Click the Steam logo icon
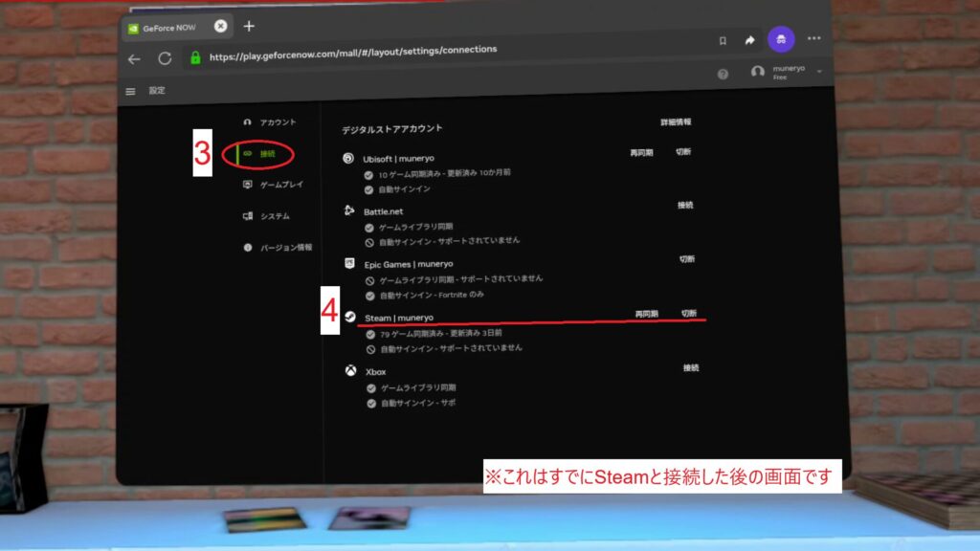Image resolution: width=980 pixels, height=551 pixels. coord(350,317)
